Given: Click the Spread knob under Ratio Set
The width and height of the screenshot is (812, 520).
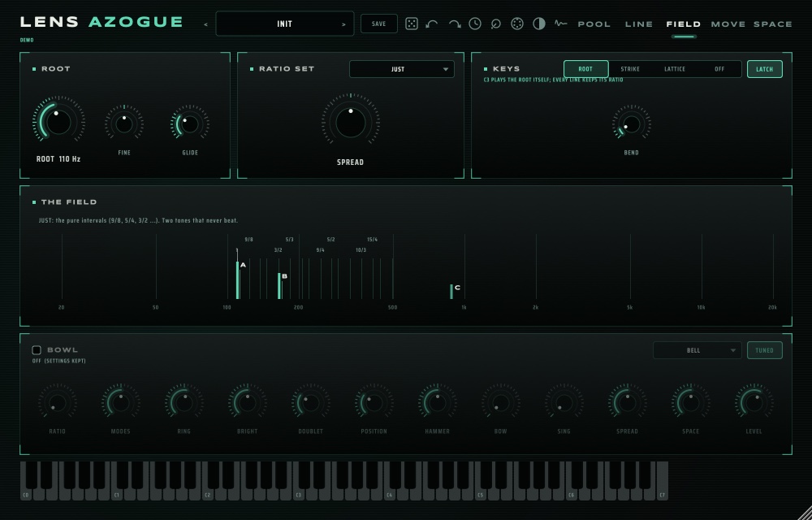Looking at the screenshot, I should click(351, 122).
